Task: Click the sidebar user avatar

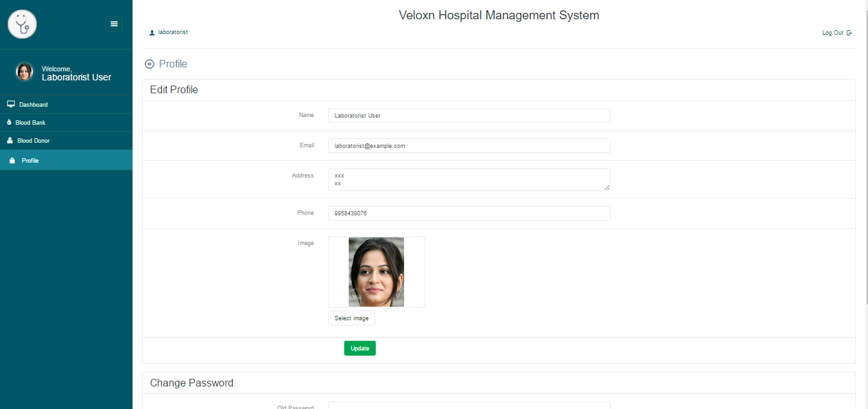Action: point(24,72)
